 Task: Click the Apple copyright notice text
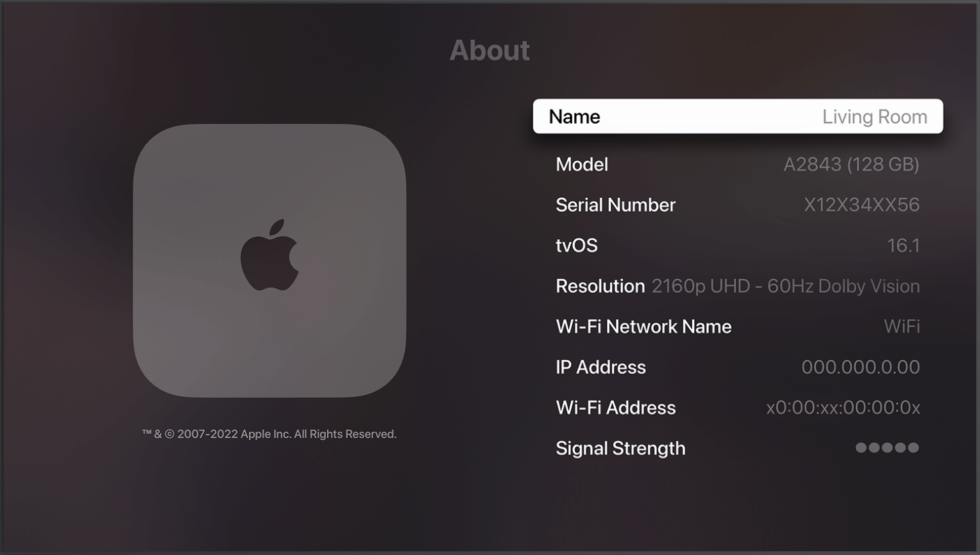pyautogui.click(x=268, y=433)
